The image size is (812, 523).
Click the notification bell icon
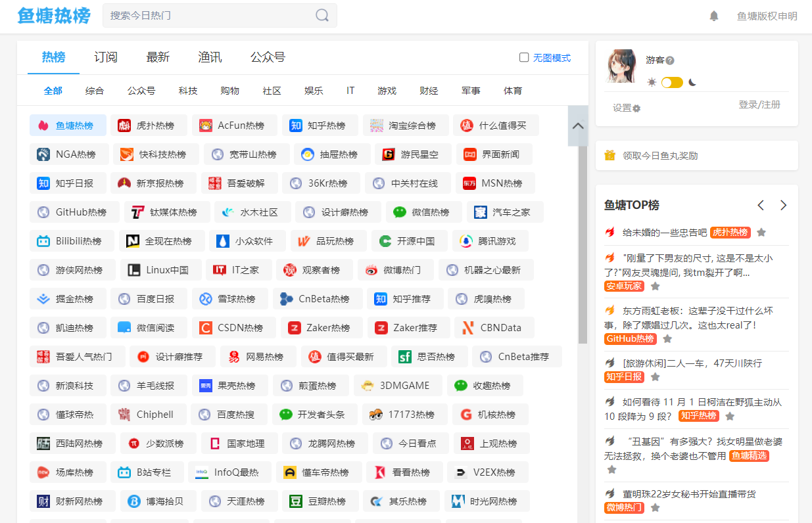[x=714, y=16]
